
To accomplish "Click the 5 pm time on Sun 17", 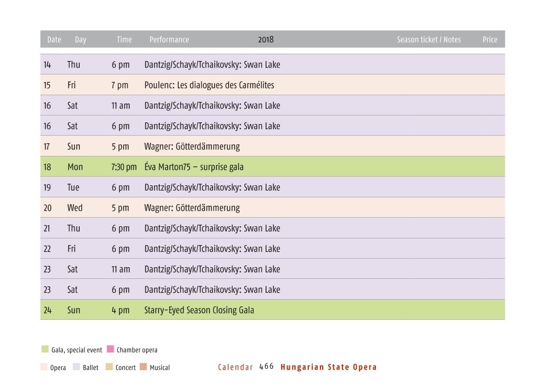I will pos(120,147).
